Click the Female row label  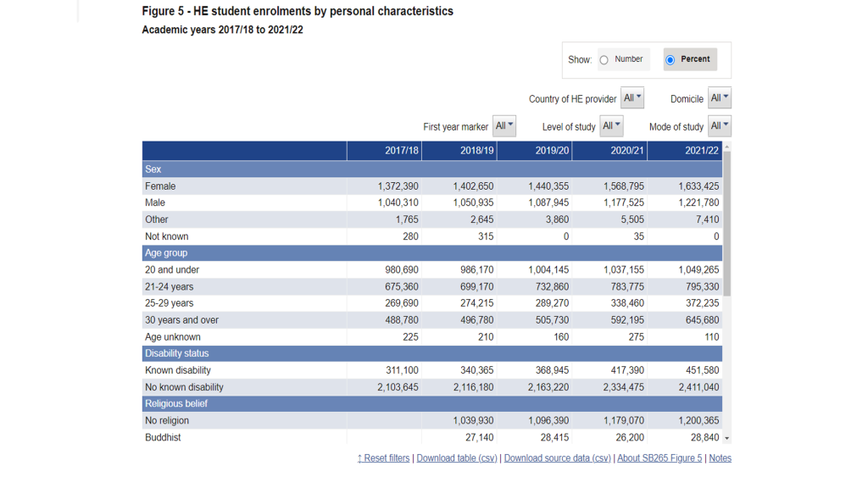pos(160,186)
